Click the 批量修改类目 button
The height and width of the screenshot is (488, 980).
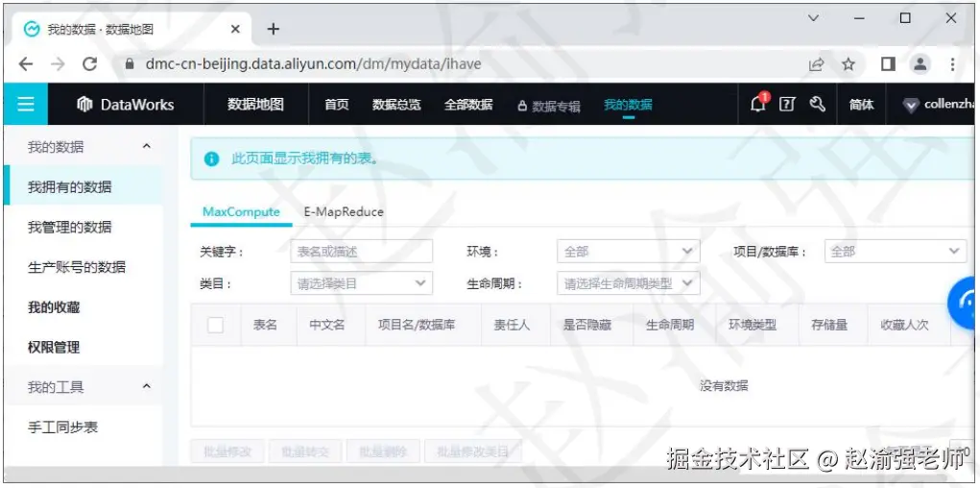pyautogui.click(x=473, y=451)
